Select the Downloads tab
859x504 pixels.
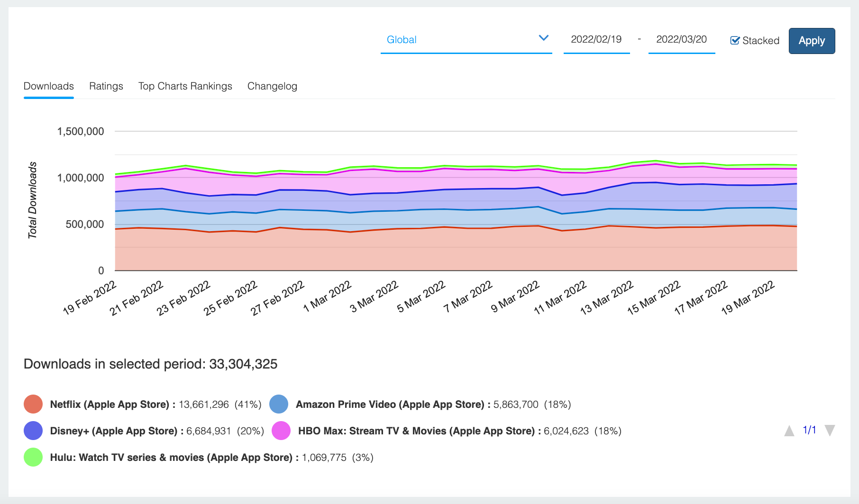point(49,86)
